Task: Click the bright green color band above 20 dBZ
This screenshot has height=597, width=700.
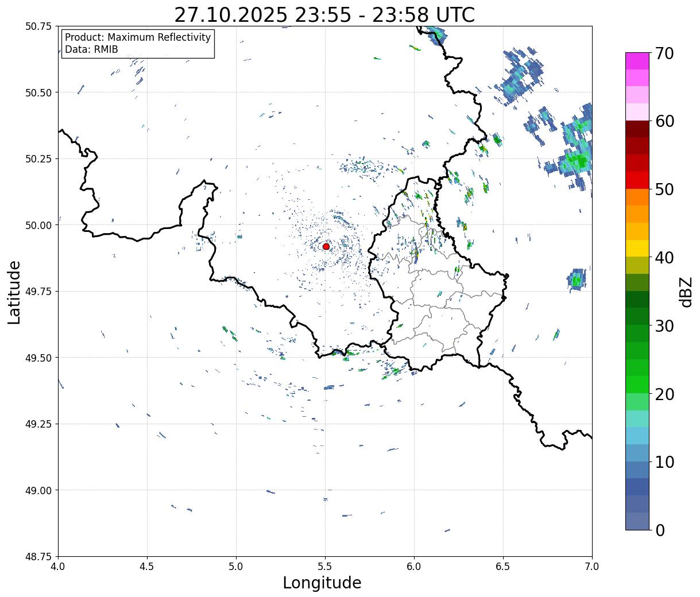Action: (637, 384)
